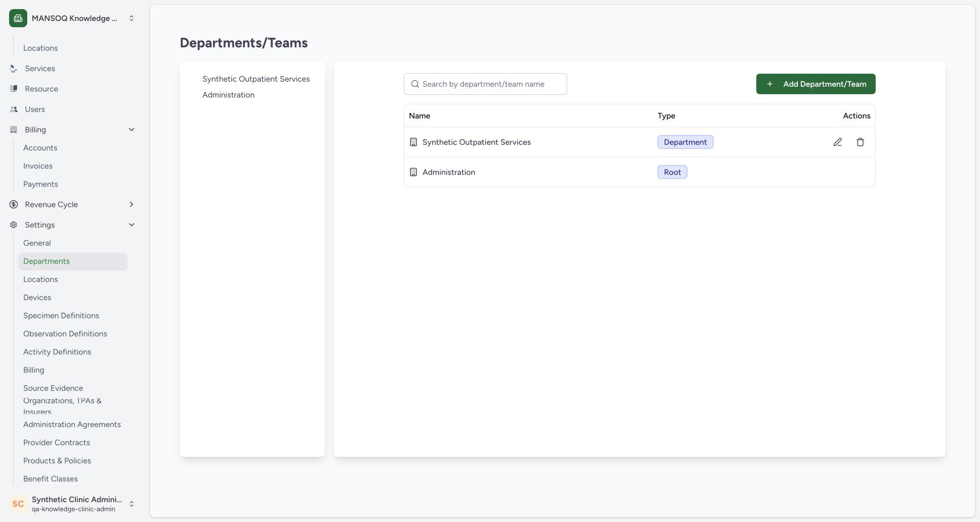Open Products & Policies settings

(57, 461)
